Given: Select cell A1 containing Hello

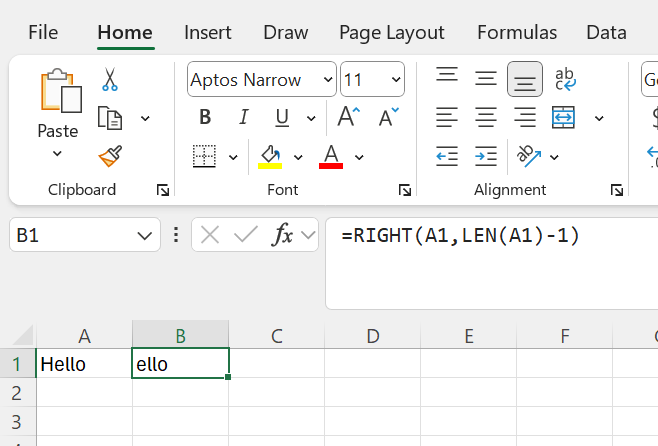Looking at the screenshot, I should [84, 363].
